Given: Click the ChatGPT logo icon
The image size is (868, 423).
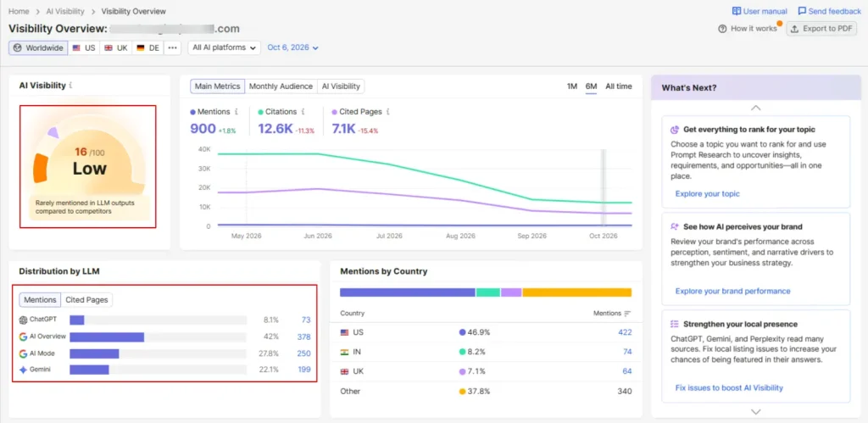Looking at the screenshot, I should 23,320.
